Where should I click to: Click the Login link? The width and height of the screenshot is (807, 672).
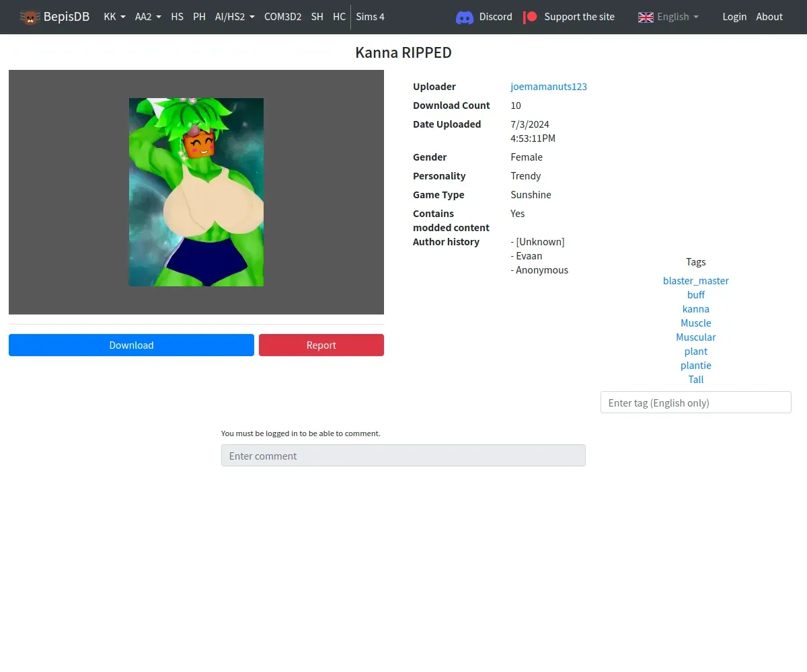[x=734, y=17]
